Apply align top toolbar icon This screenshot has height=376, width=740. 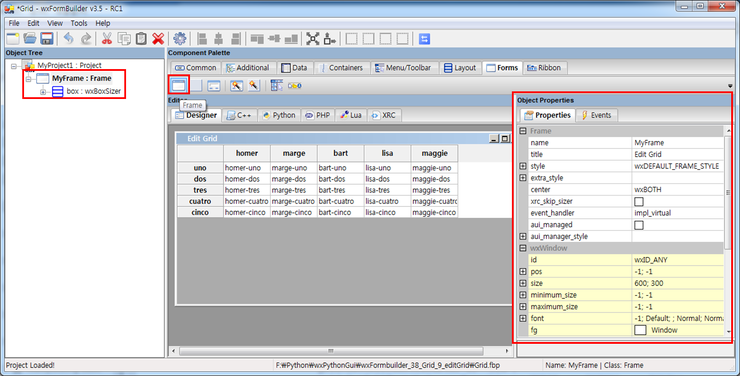coord(257,39)
